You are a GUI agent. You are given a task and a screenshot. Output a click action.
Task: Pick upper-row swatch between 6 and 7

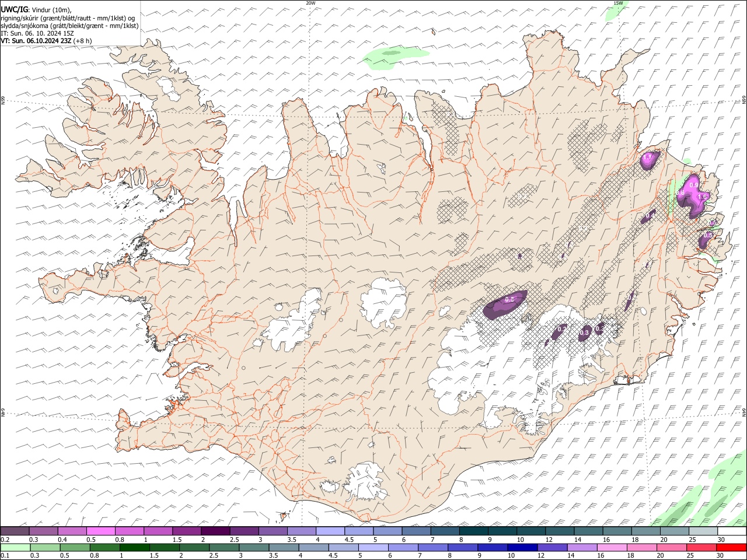click(x=416, y=531)
